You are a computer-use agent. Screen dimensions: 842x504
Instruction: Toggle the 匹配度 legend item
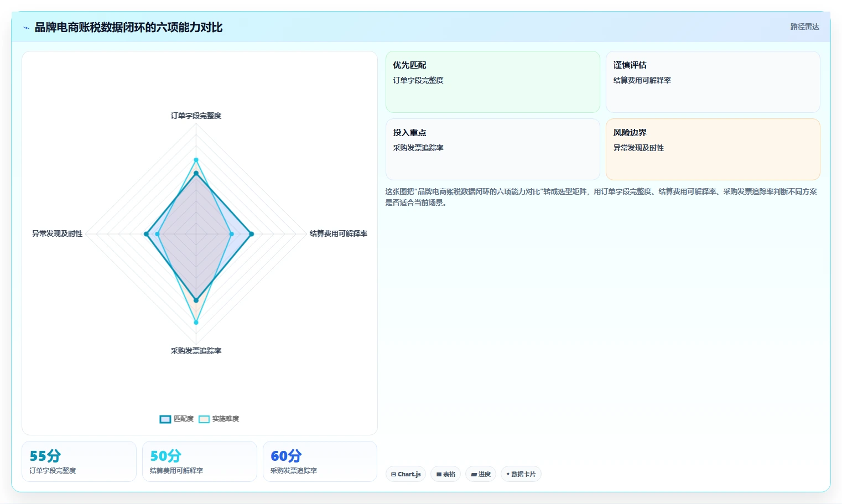176,419
